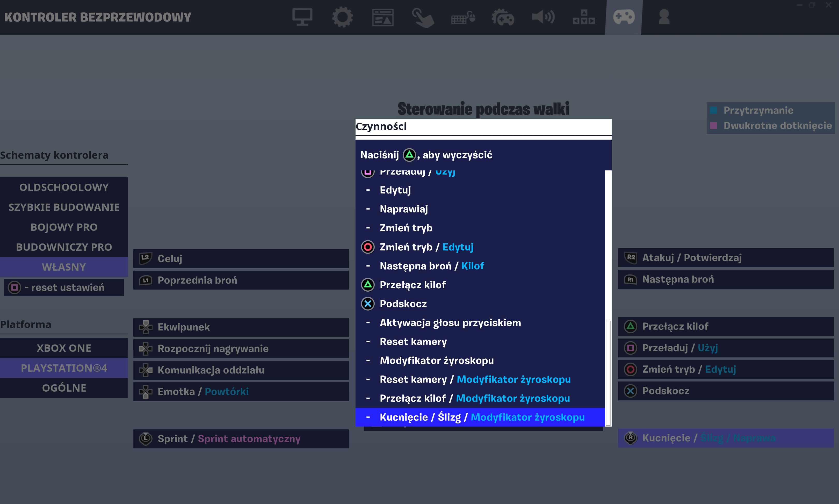Choose Następna broń / Kilof action

click(480, 266)
